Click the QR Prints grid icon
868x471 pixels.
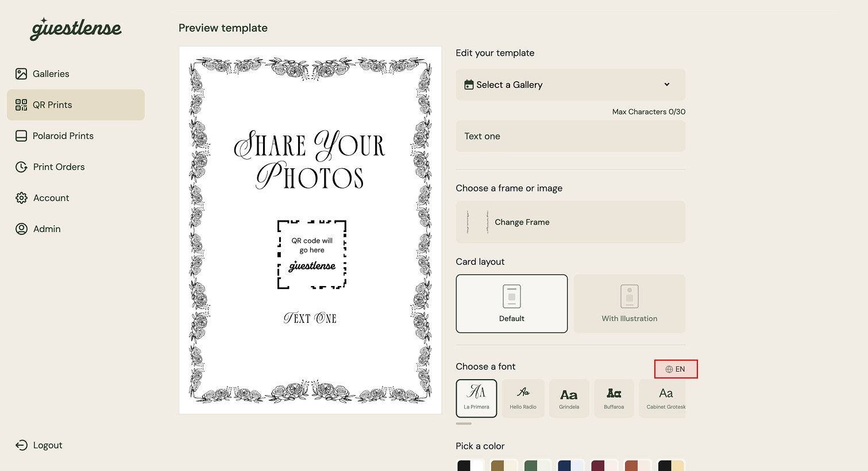point(21,105)
